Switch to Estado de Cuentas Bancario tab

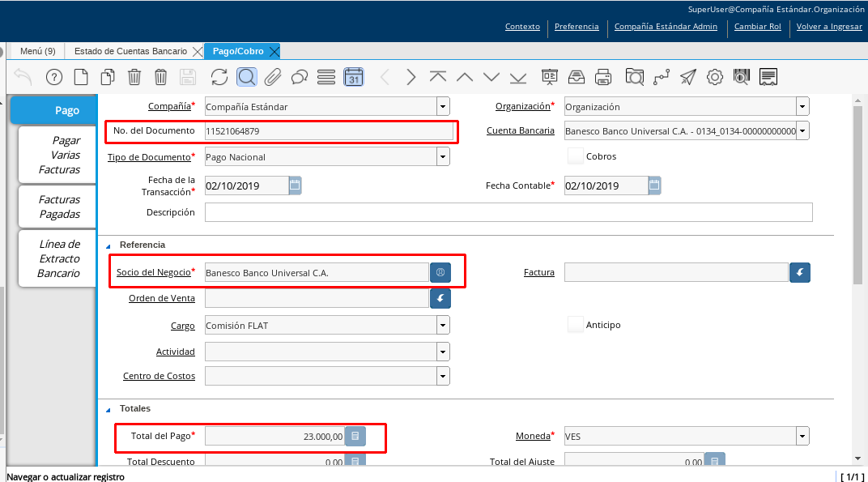130,51
